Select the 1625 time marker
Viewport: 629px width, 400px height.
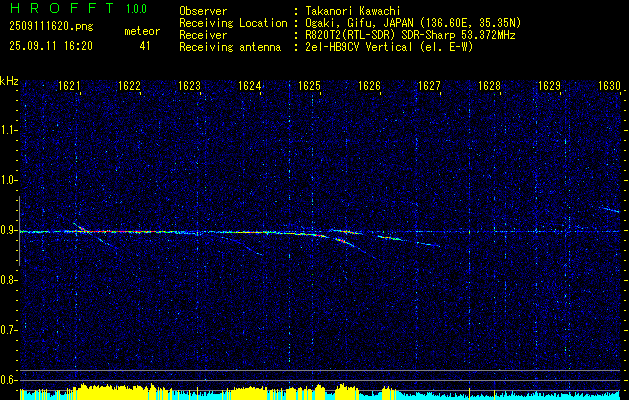pos(309,85)
